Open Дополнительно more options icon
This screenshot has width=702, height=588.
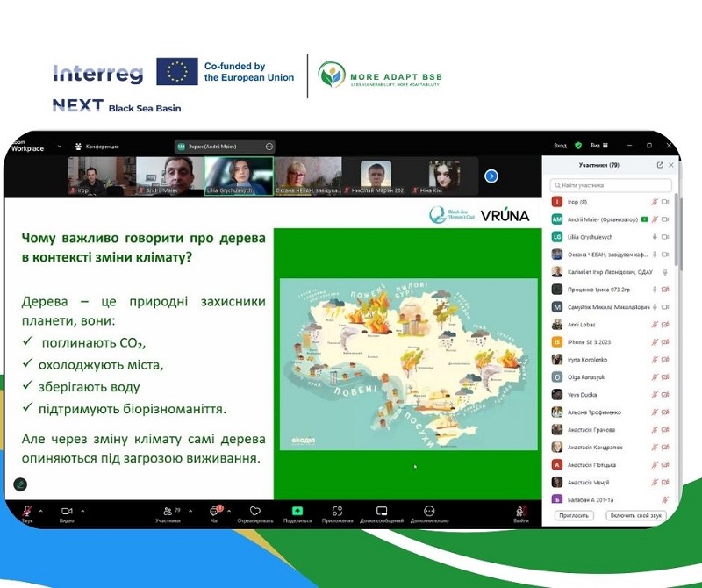point(429,512)
